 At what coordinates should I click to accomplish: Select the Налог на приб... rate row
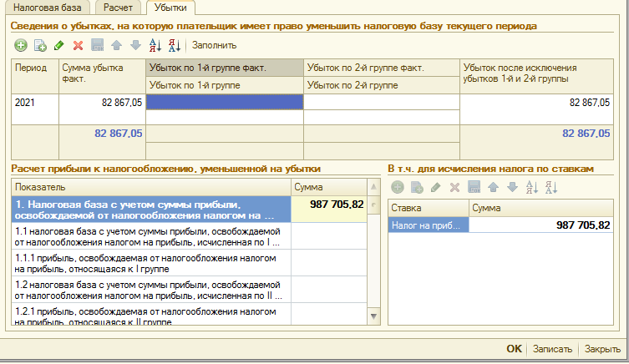(x=429, y=225)
